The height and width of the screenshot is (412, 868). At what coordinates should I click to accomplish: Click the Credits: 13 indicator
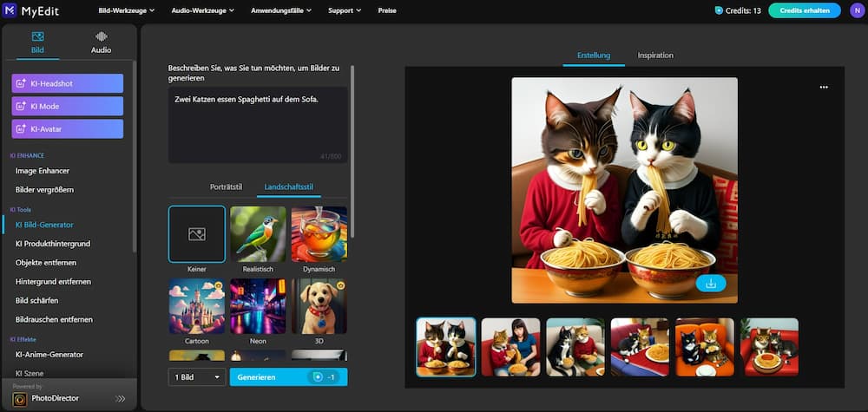[738, 10]
